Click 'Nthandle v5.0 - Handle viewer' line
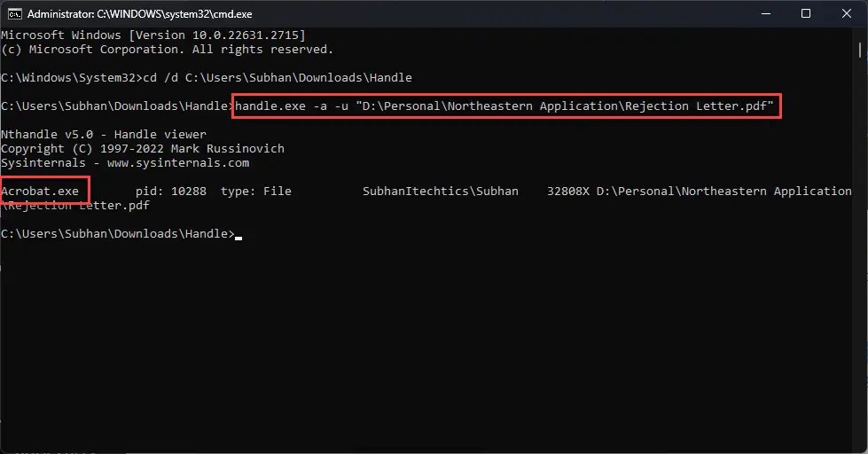The width and height of the screenshot is (868, 454). [x=104, y=134]
